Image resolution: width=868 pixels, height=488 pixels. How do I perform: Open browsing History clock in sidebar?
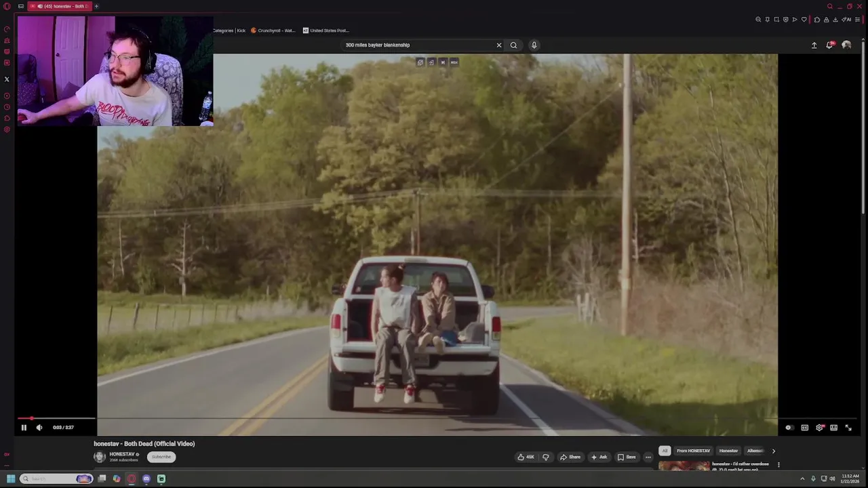click(x=7, y=107)
